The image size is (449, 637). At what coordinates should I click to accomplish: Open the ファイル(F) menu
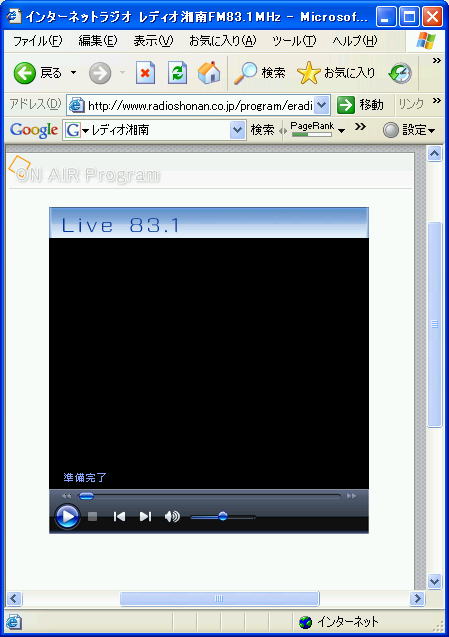(38, 41)
